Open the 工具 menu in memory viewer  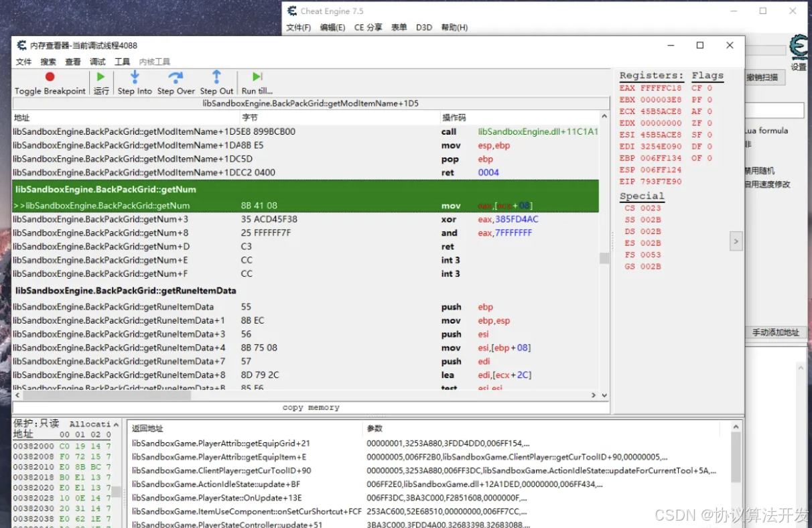[122, 62]
